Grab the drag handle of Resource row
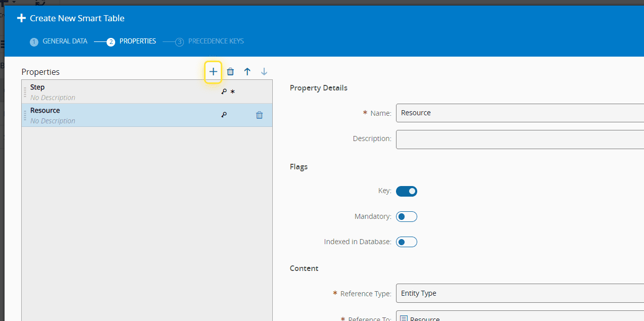The image size is (644, 321). pyautogui.click(x=25, y=115)
